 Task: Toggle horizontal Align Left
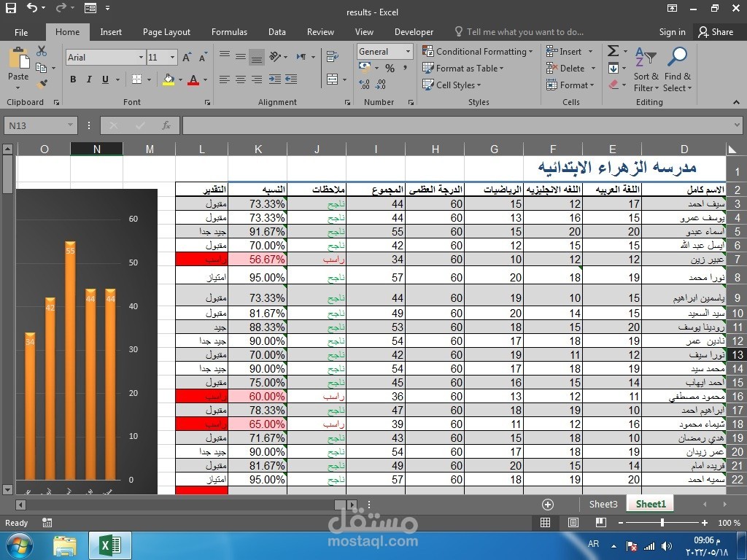225,79
